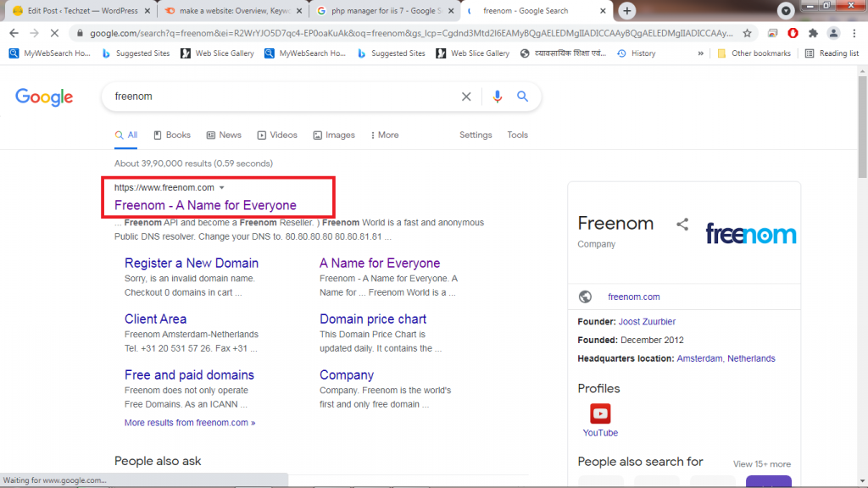The height and width of the screenshot is (488, 868).
Task: Switch to the News search tab
Action: click(x=223, y=135)
